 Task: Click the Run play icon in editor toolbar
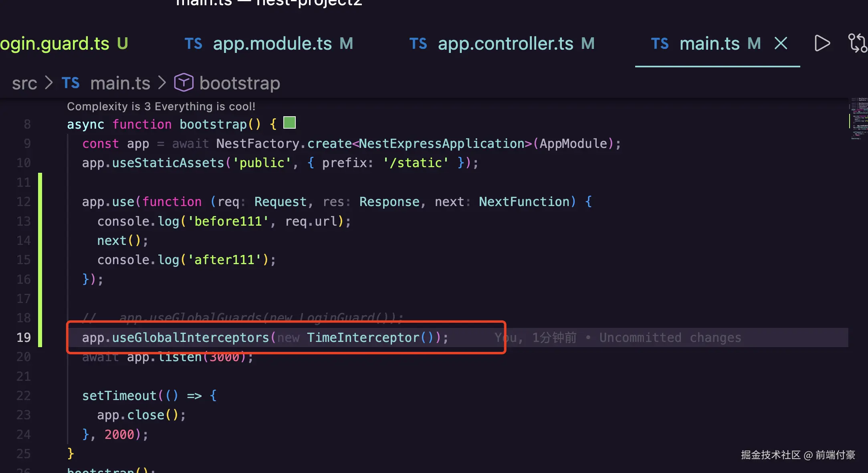pos(822,43)
